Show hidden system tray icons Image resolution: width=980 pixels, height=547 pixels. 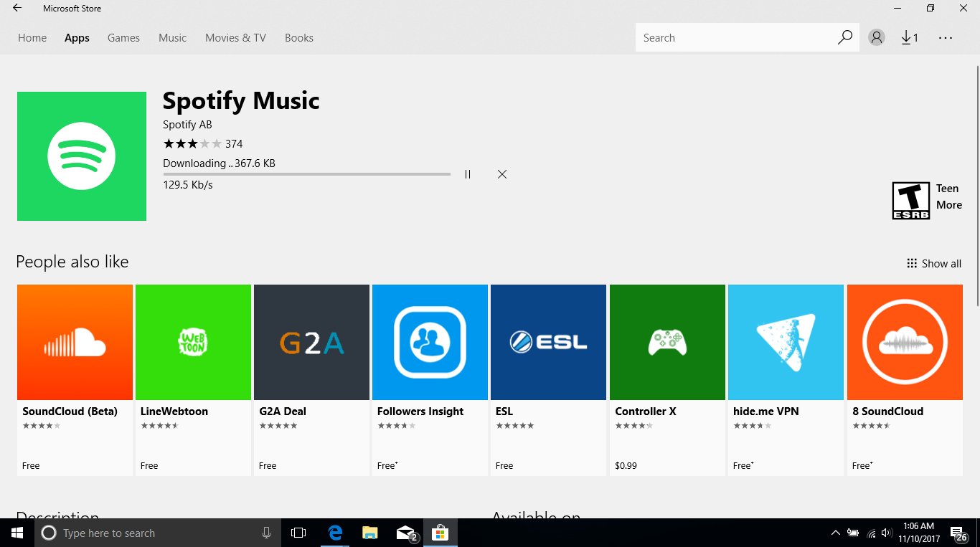[x=835, y=533]
